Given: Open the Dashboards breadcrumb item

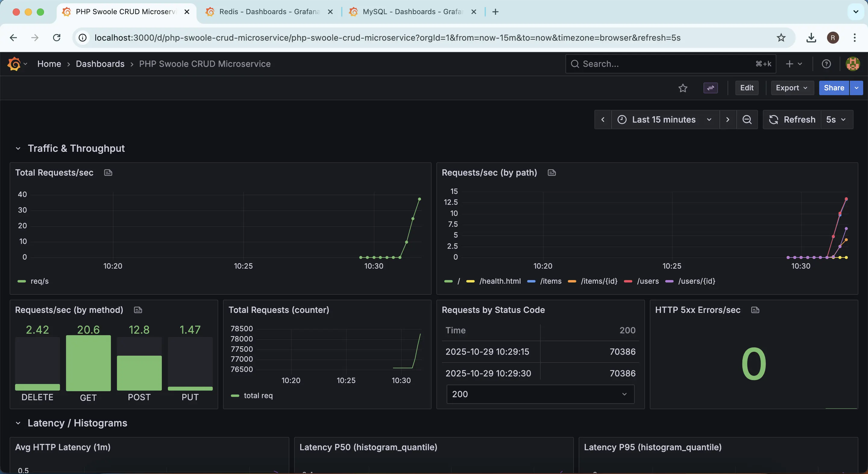Looking at the screenshot, I should (100, 64).
